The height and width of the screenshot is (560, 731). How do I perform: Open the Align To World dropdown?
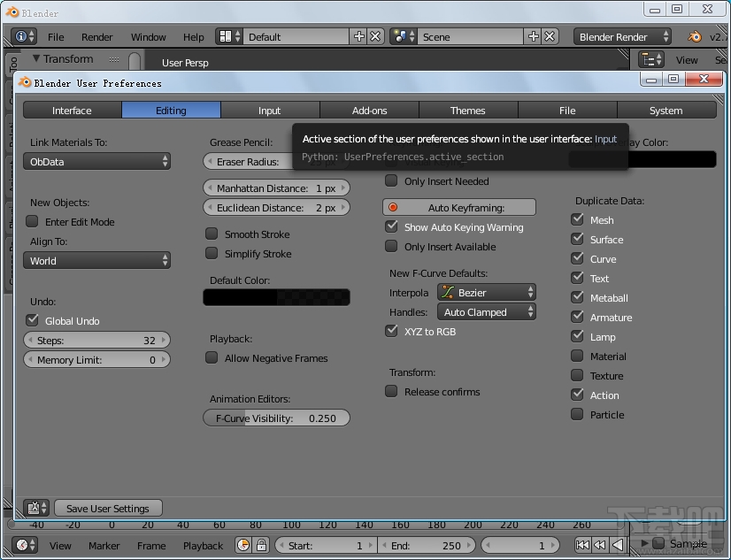(x=96, y=261)
